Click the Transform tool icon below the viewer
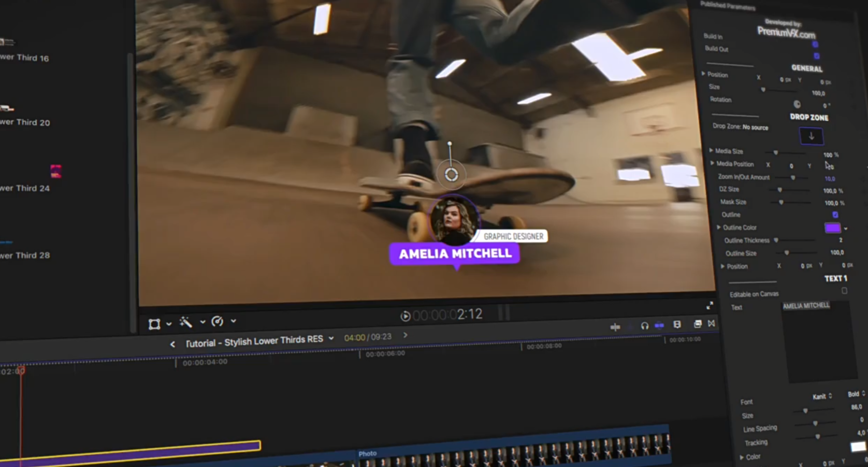This screenshot has width=868, height=467. click(x=154, y=324)
